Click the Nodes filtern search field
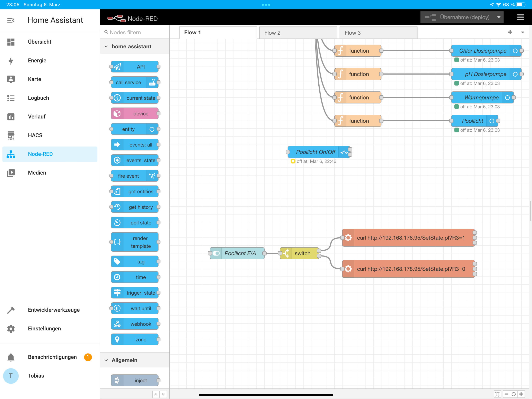 click(x=135, y=32)
